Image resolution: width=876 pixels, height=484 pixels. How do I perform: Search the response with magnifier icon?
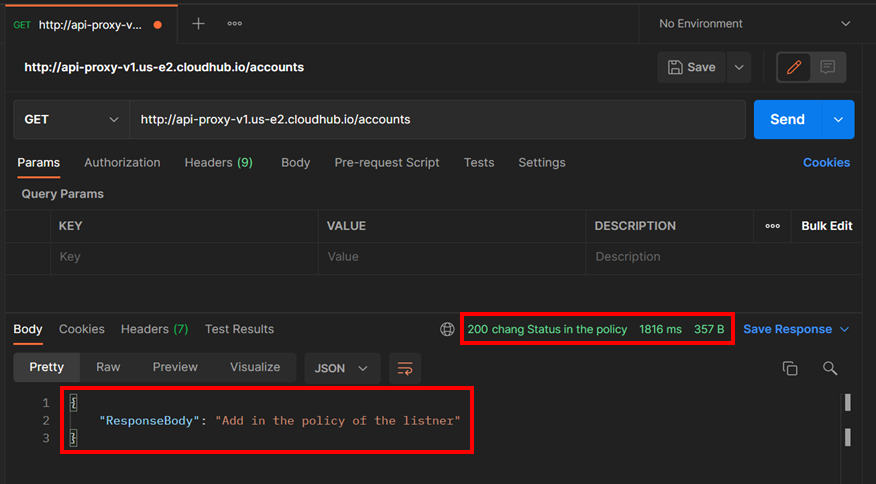pyautogui.click(x=830, y=368)
